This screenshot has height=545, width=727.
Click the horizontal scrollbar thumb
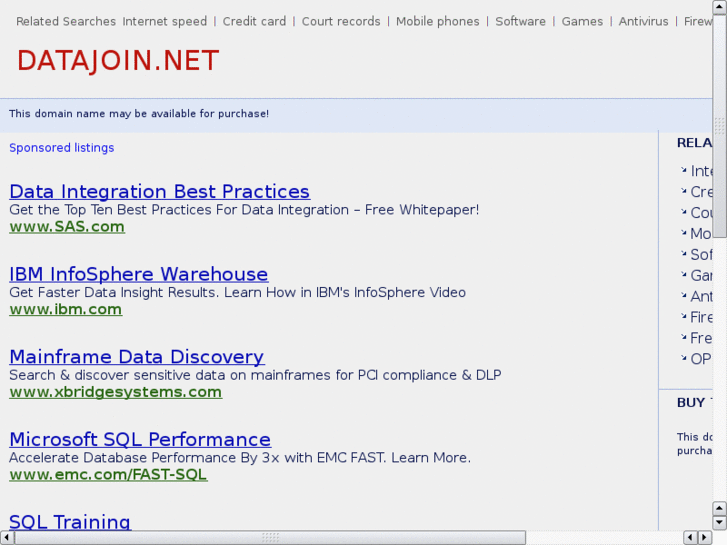[270, 538]
